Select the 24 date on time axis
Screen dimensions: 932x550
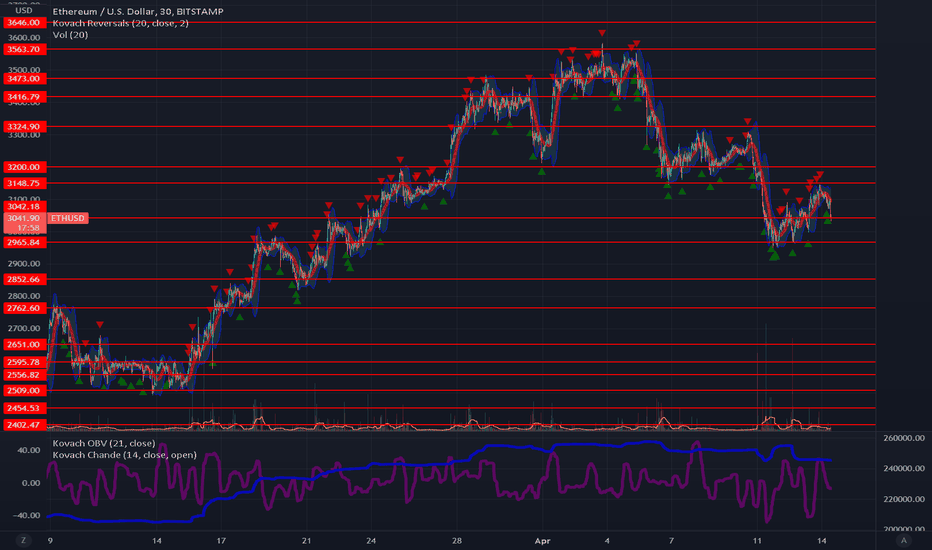[371, 541]
